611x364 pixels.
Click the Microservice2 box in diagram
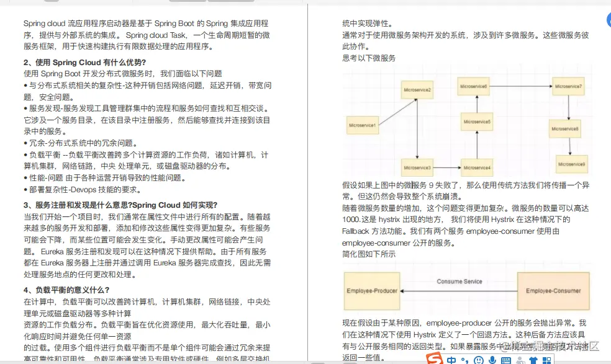(x=417, y=89)
